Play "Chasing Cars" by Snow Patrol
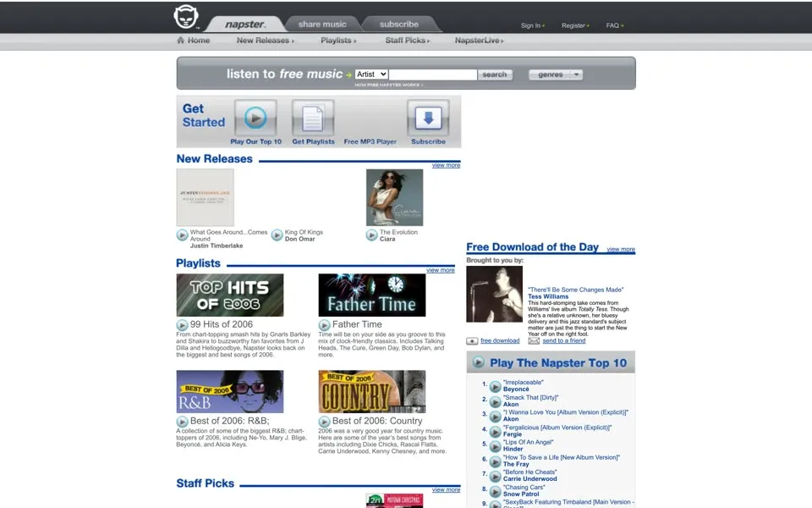Image resolution: width=812 pixels, height=508 pixels. (495, 491)
